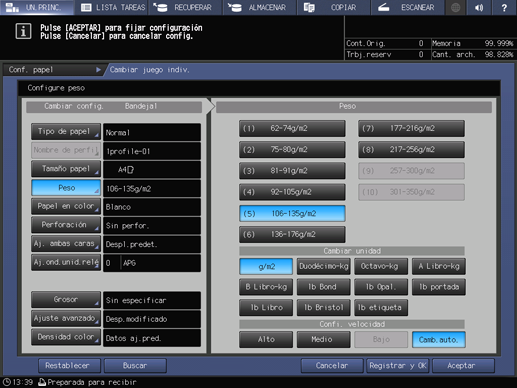Select weight (4) 92-105g/m2

click(x=292, y=192)
